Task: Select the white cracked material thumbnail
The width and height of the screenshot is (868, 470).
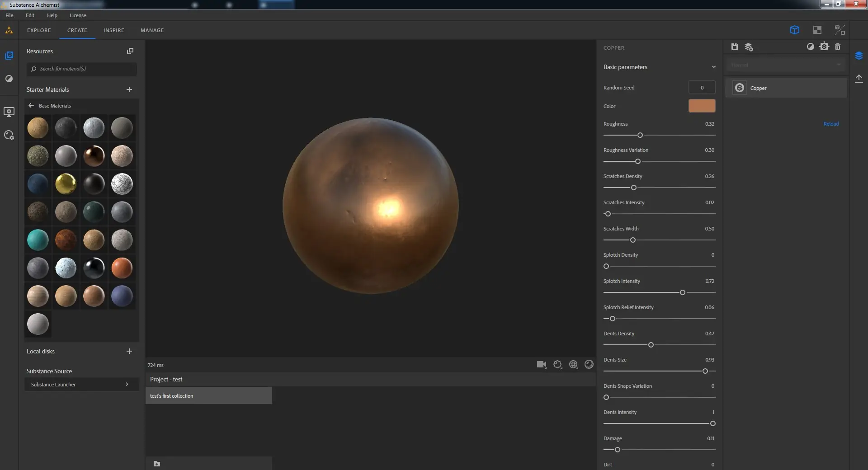Action: [x=122, y=184]
